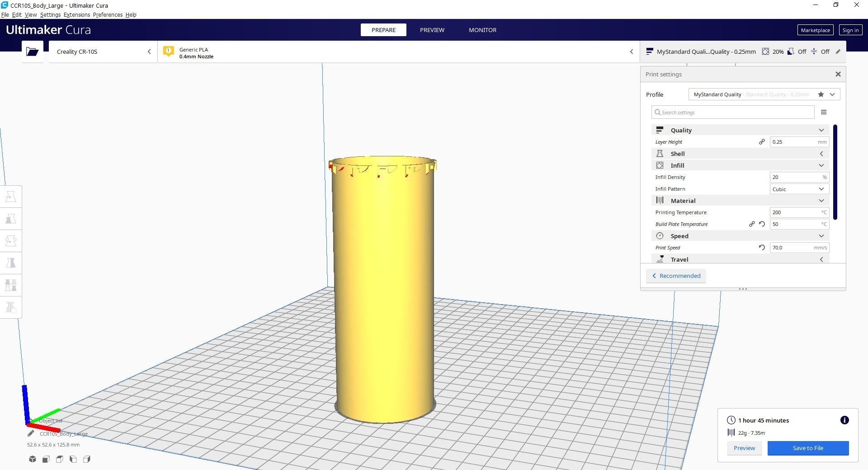The width and height of the screenshot is (868, 470).
Task: Expand the Generic PLA material selector
Action: [x=398, y=52]
